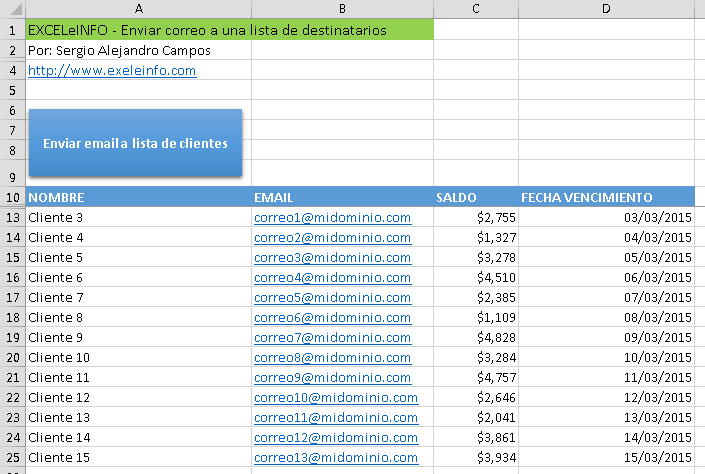Click the Enviar email a lista de clientes button
The width and height of the screenshot is (705, 474).
tap(135, 143)
